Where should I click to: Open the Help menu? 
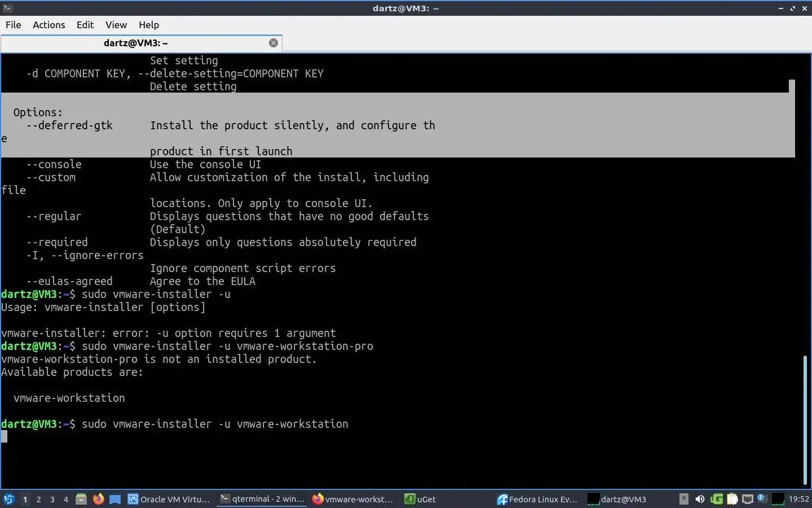149,25
